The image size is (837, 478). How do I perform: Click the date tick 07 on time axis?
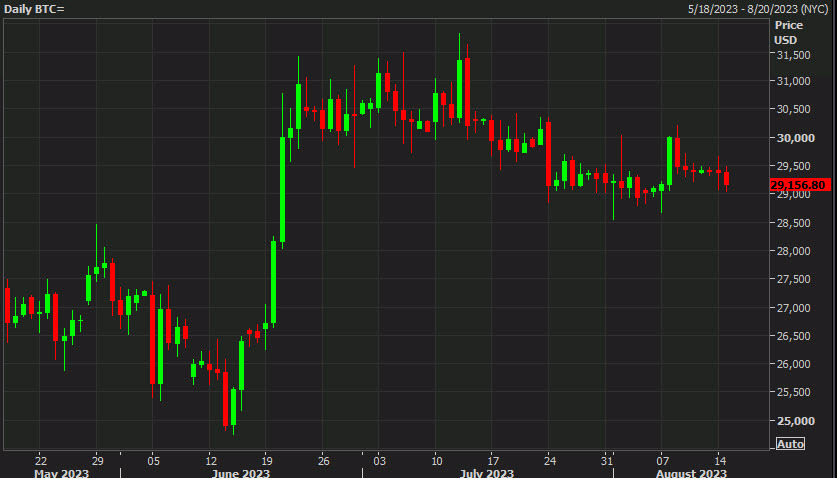tap(662, 461)
